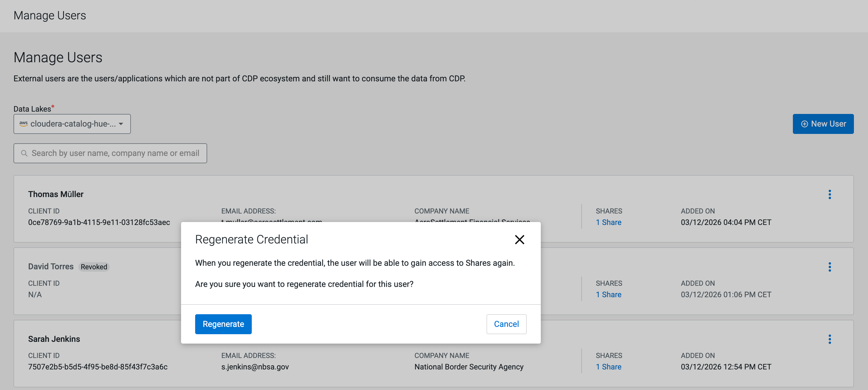868x390 pixels.
Task: Open Sarah Jenkins's 1 Share link
Action: [608, 367]
